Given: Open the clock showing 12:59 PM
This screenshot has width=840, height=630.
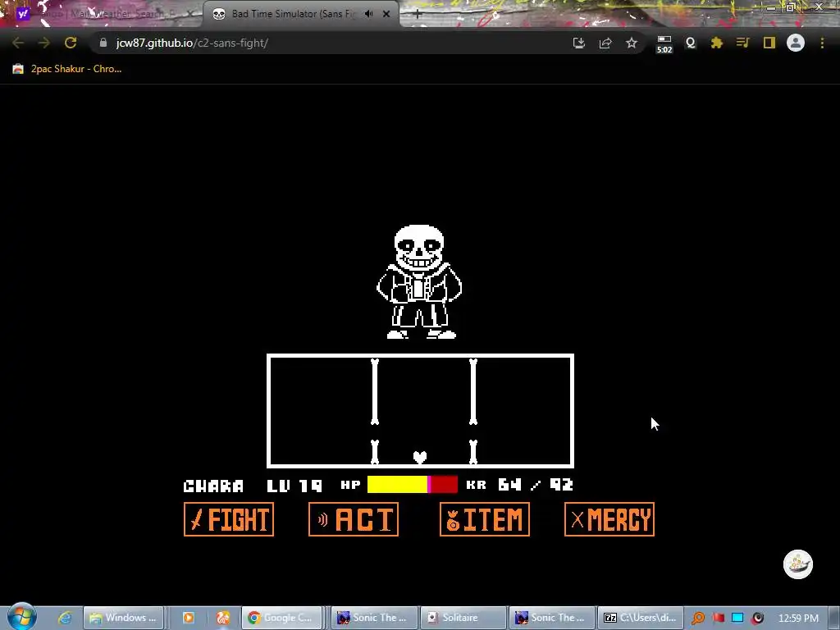Looking at the screenshot, I should point(798,618).
